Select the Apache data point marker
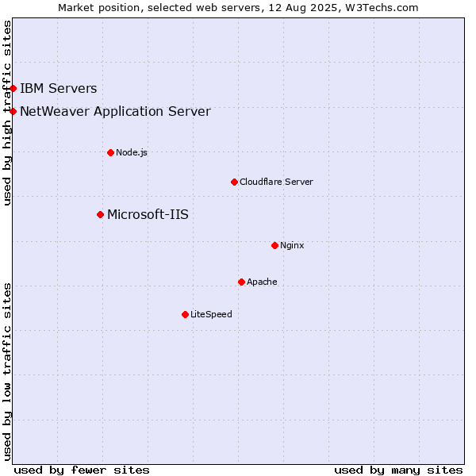The height and width of the screenshot is (476, 476). tap(242, 282)
